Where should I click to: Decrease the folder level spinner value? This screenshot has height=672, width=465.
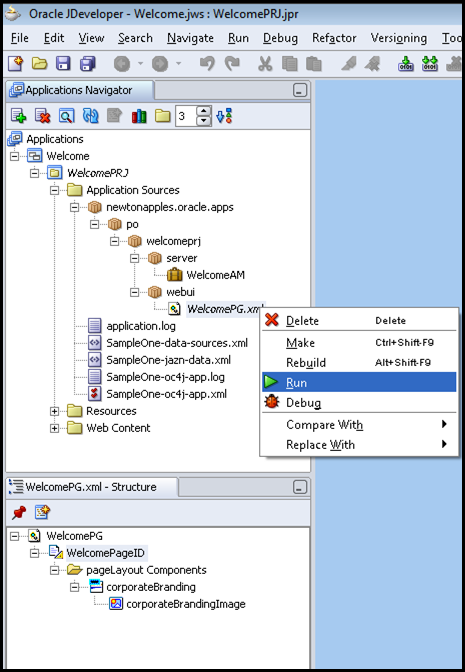(204, 121)
